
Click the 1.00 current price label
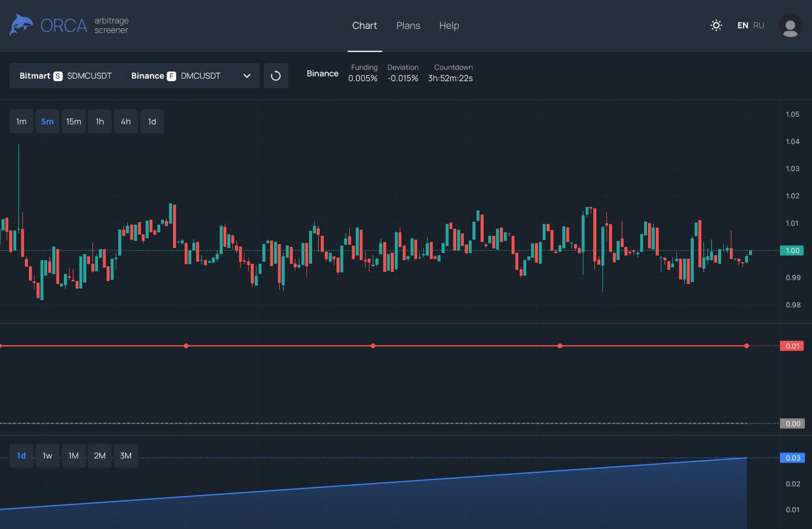pyautogui.click(x=792, y=251)
